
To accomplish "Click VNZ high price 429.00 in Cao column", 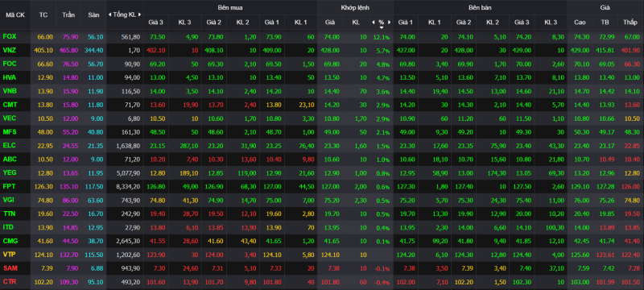I will (x=580, y=50).
